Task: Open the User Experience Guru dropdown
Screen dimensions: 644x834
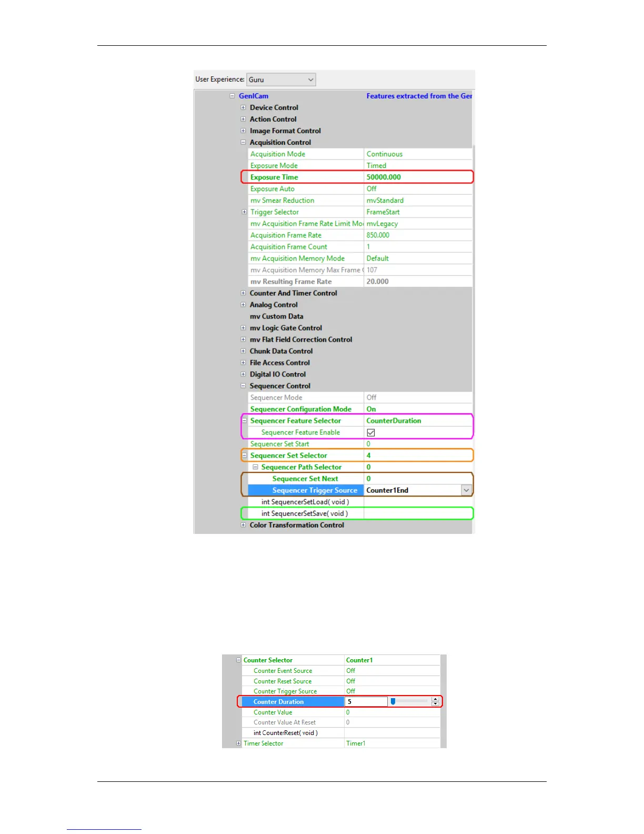Action: [x=281, y=80]
